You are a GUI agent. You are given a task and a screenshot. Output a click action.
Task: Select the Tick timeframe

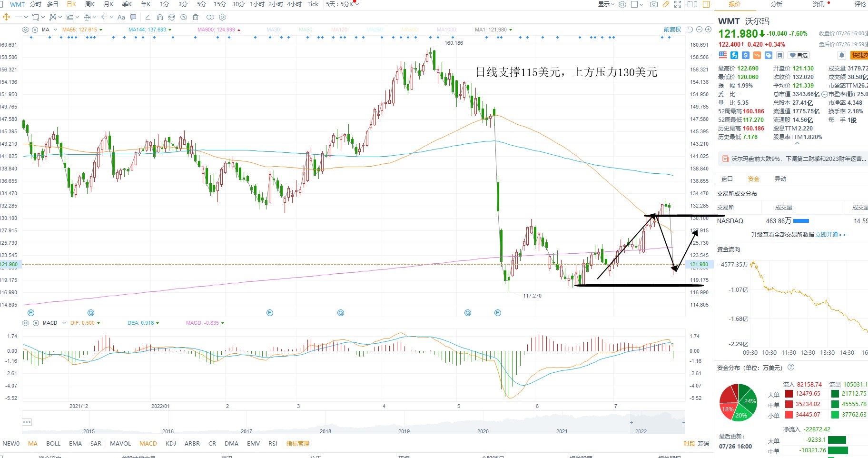(313, 4)
